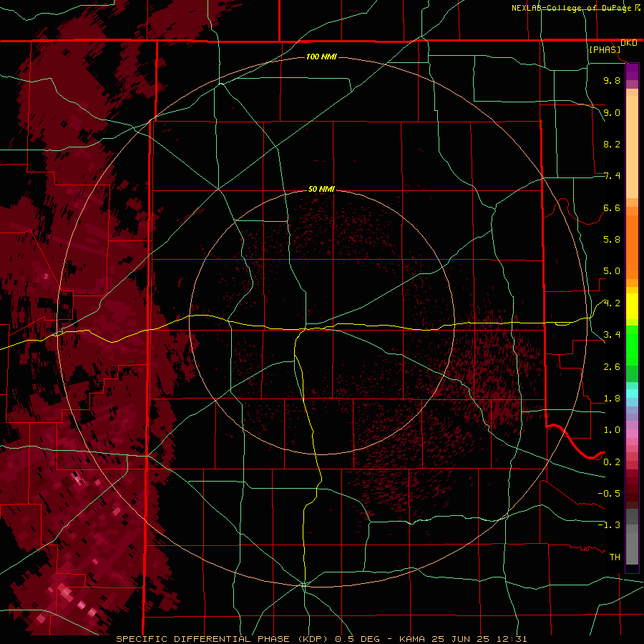Screen dimensions: 644x644
Task: Click the purple swatch atop the color bar
Action: 632,72
